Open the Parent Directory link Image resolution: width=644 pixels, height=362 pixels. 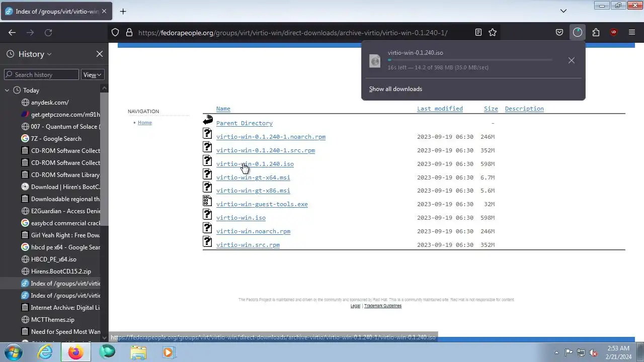(x=245, y=123)
